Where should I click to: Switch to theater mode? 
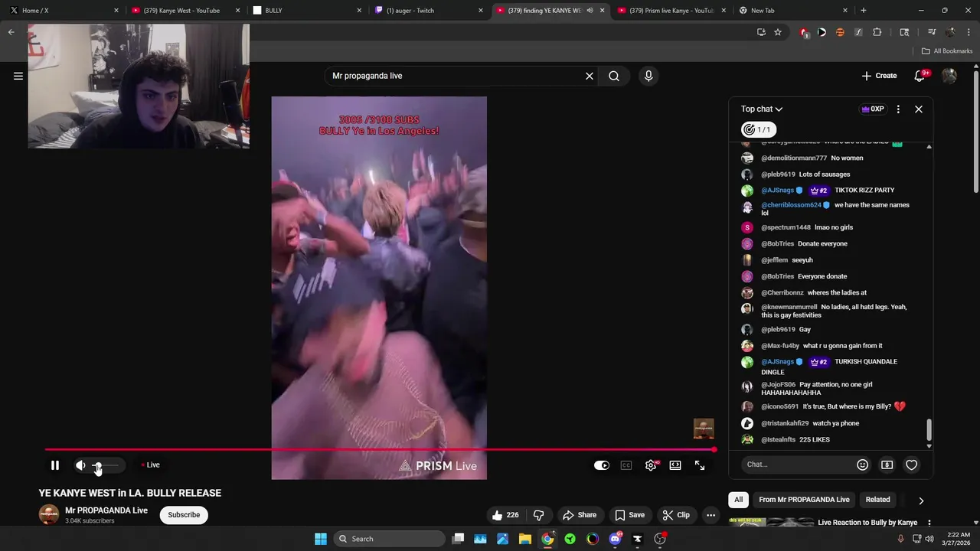[x=675, y=465]
